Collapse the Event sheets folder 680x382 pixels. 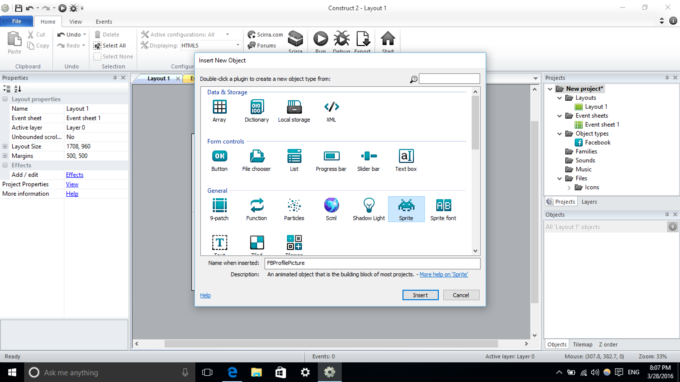pyautogui.click(x=560, y=116)
